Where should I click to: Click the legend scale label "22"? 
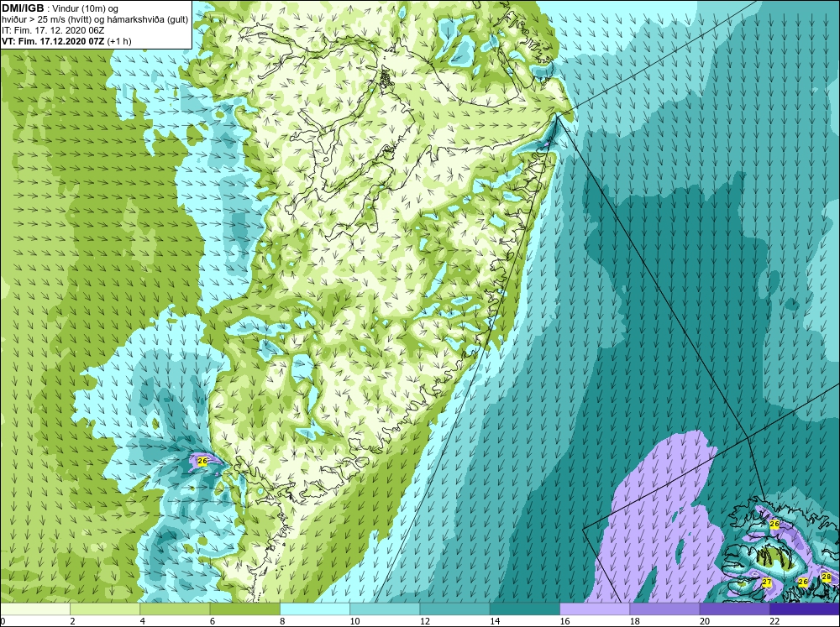[774, 621]
